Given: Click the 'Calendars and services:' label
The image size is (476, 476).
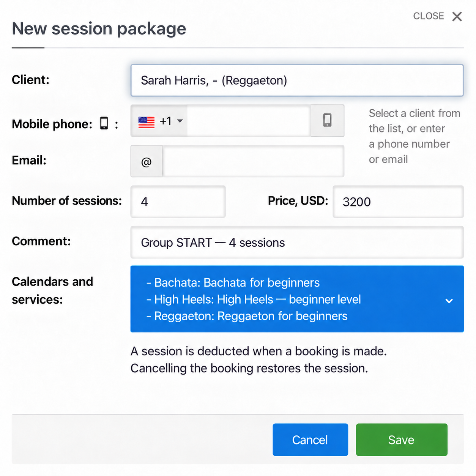Looking at the screenshot, I should 52,290.
